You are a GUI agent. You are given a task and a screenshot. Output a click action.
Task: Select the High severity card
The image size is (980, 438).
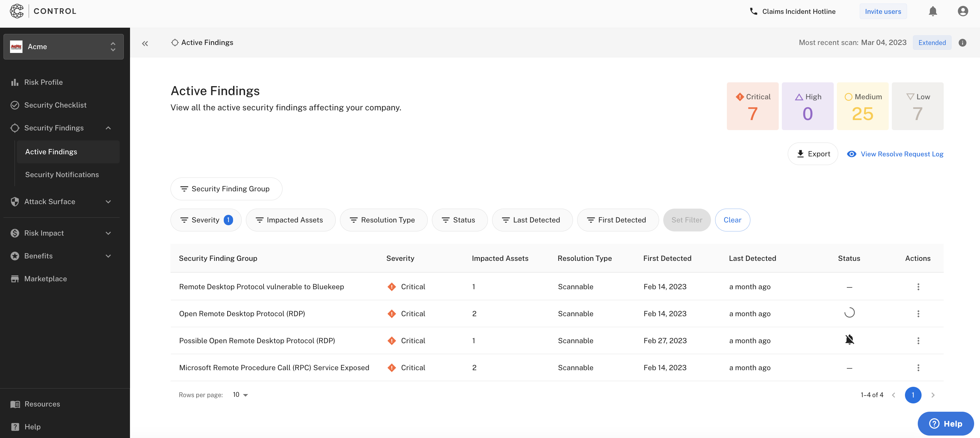(807, 106)
